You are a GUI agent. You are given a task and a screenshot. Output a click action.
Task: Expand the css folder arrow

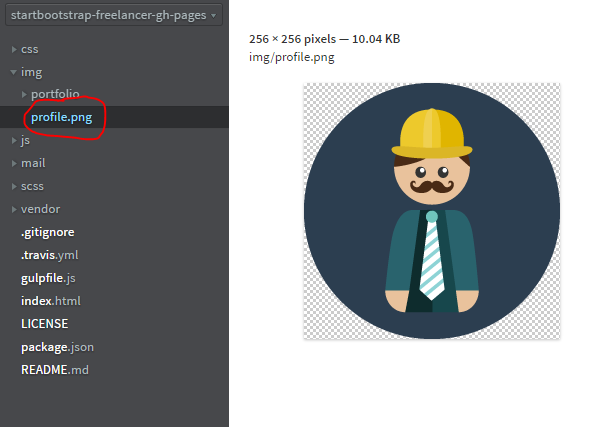pos(14,49)
